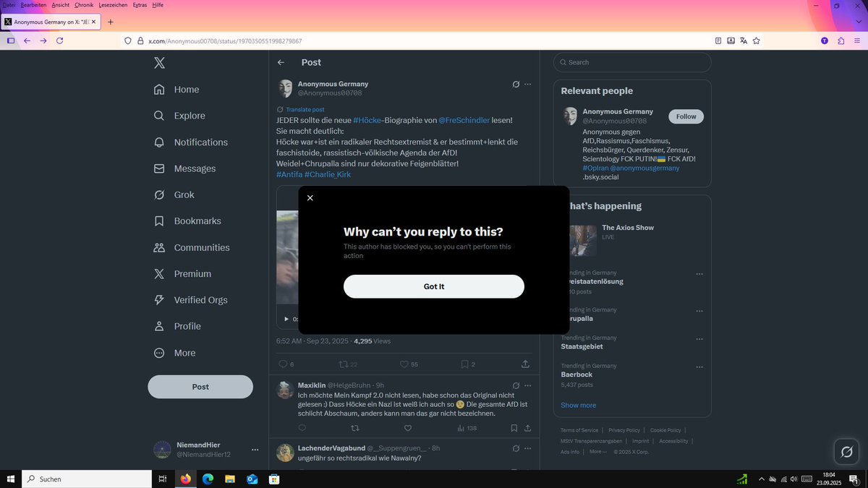Image resolution: width=868 pixels, height=488 pixels.
Task: Share the main post
Action: tap(526, 364)
